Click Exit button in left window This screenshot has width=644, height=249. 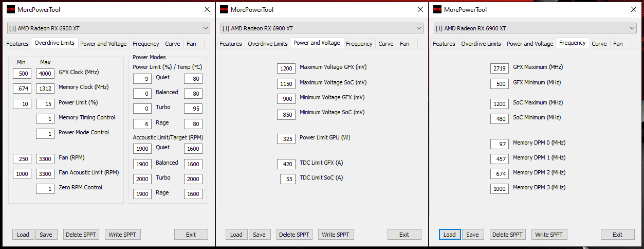191,235
